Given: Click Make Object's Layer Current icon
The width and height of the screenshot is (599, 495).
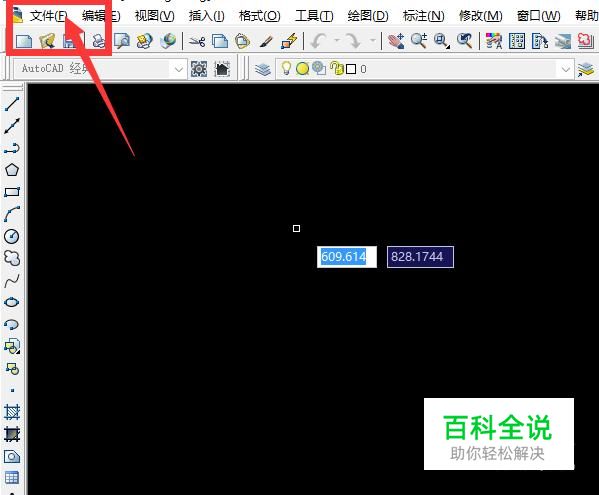Looking at the screenshot, I should point(586,69).
